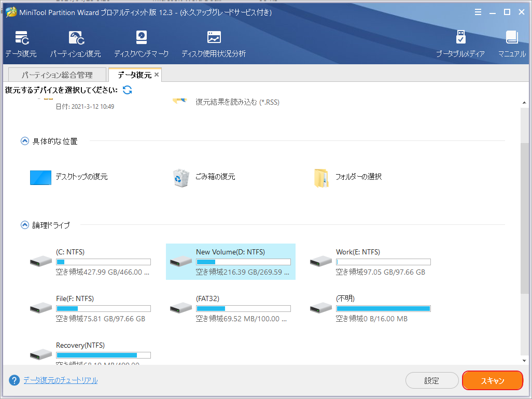
Task: Select デスクトップの復元
Action: (73, 177)
